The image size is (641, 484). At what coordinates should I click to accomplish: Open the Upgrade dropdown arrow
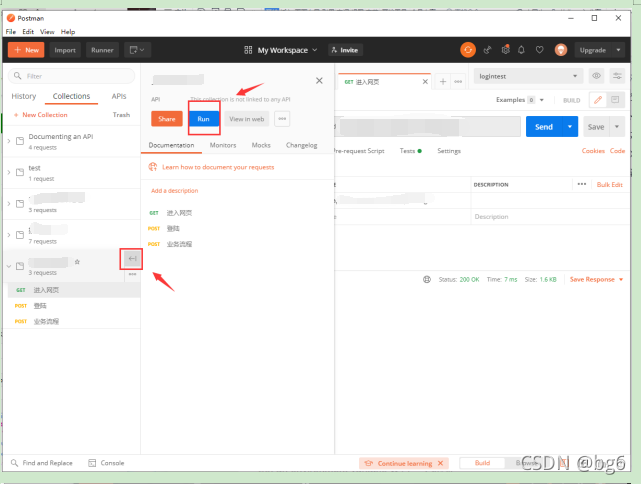(x=618, y=50)
